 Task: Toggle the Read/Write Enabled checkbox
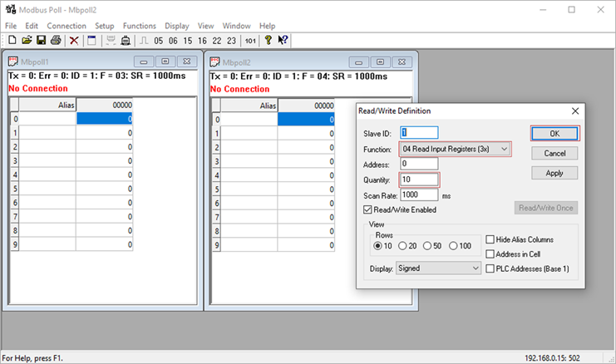(367, 209)
